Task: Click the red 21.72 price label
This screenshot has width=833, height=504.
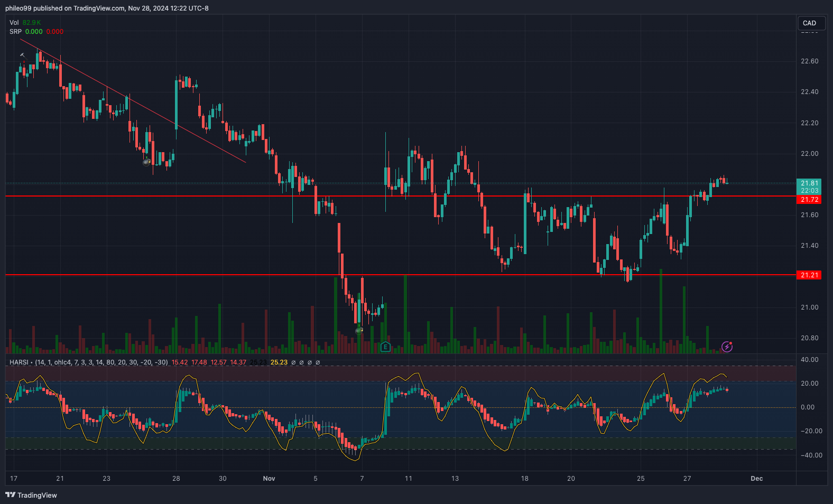Action: click(x=809, y=200)
